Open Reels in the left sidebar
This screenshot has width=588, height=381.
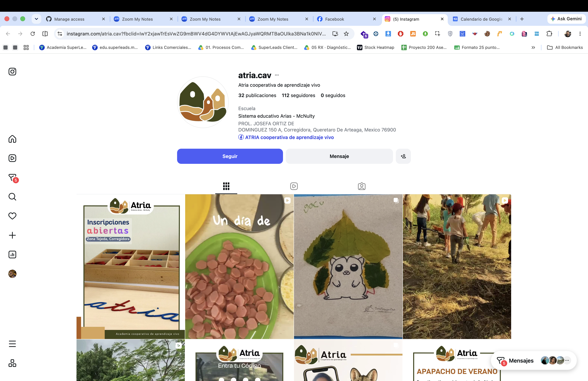pyautogui.click(x=12, y=158)
